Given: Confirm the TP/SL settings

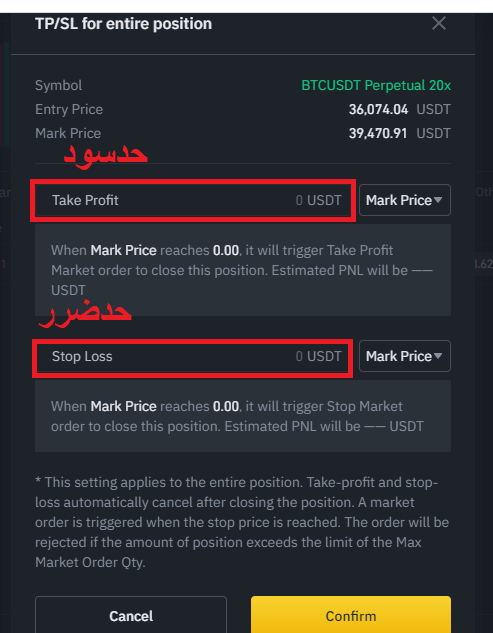Looking at the screenshot, I should point(350,615).
